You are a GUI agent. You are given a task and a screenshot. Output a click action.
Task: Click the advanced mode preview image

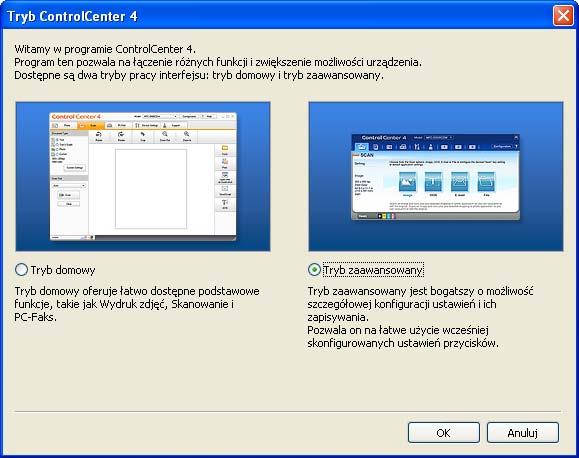click(436, 177)
